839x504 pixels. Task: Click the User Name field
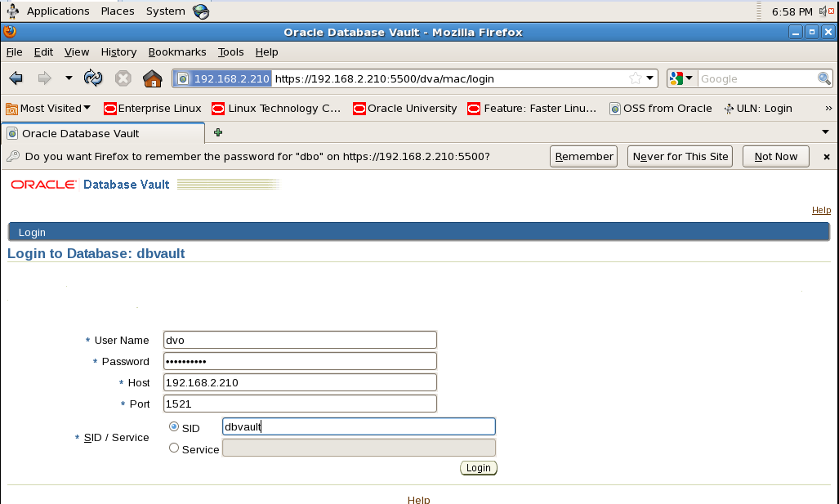click(300, 341)
